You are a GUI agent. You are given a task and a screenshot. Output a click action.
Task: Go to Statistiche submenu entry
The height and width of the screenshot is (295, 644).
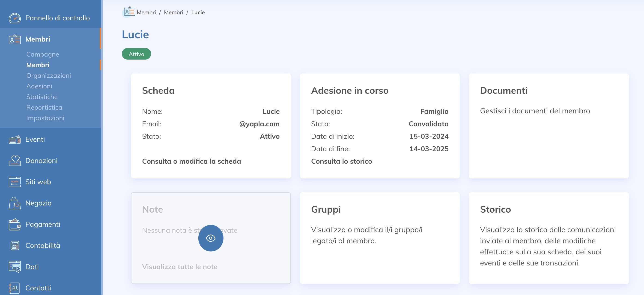[x=42, y=97]
